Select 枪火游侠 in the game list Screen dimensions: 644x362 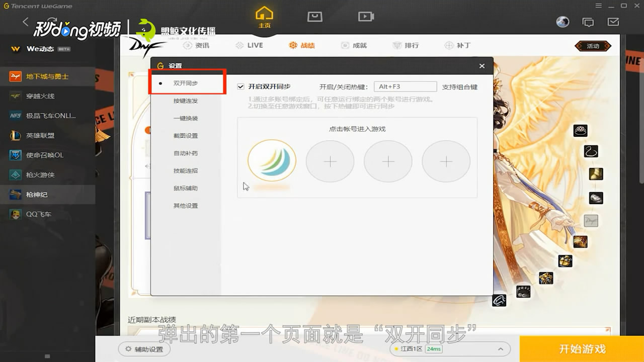click(x=47, y=174)
